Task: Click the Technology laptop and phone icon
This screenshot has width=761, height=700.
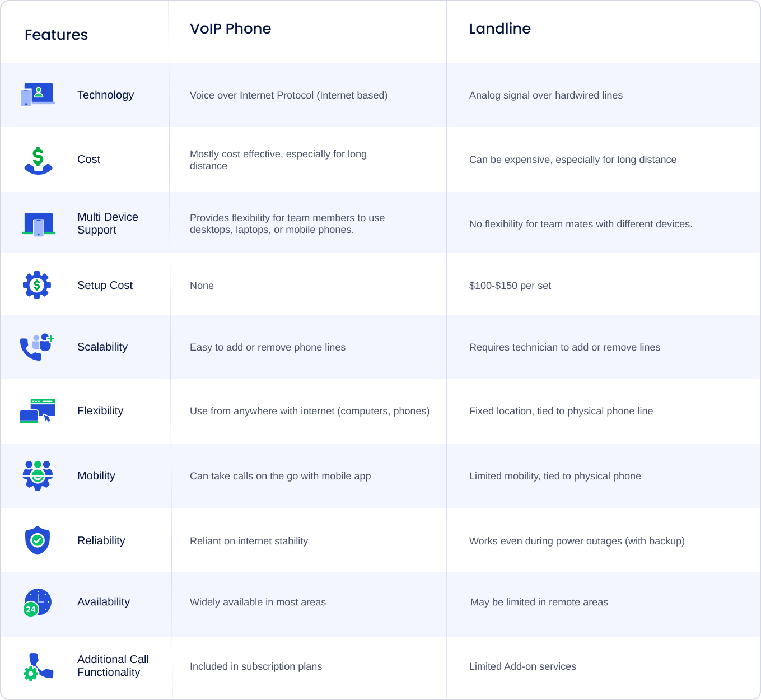Action: [38, 95]
